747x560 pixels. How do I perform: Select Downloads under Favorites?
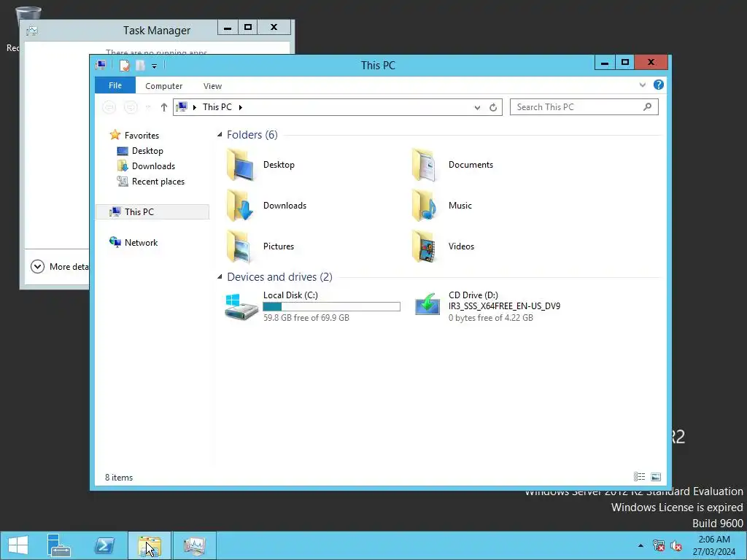pyautogui.click(x=153, y=166)
